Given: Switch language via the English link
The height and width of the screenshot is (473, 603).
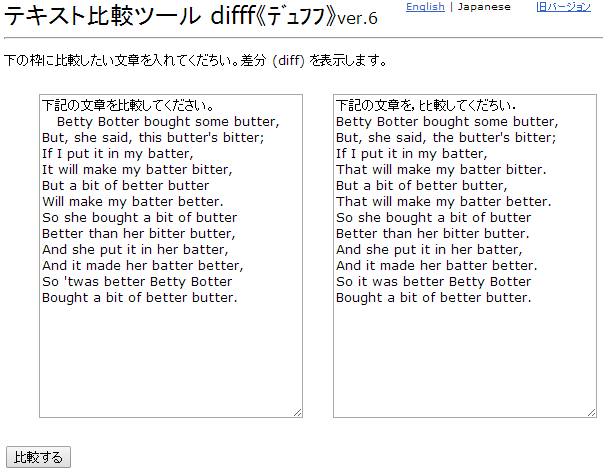Looking at the screenshot, I should (x=425, y=7).
